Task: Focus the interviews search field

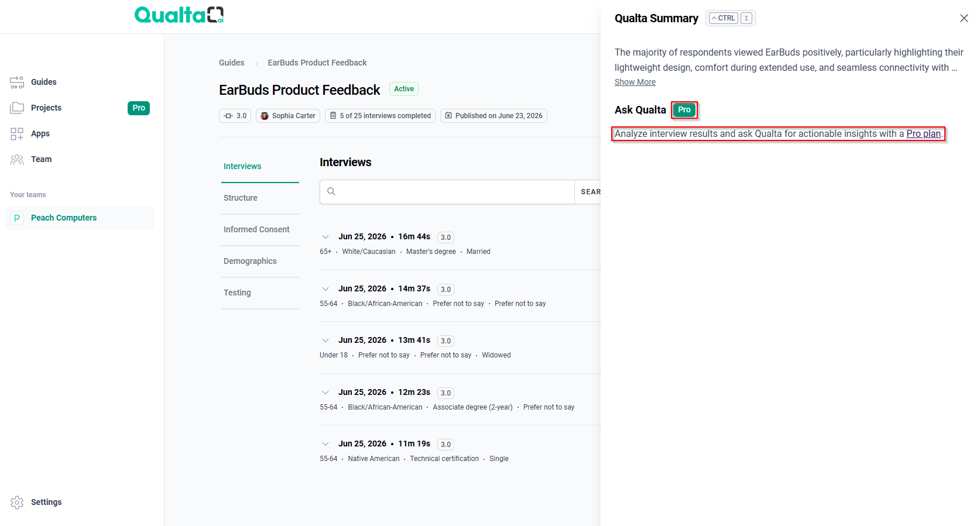Action: 447,192
